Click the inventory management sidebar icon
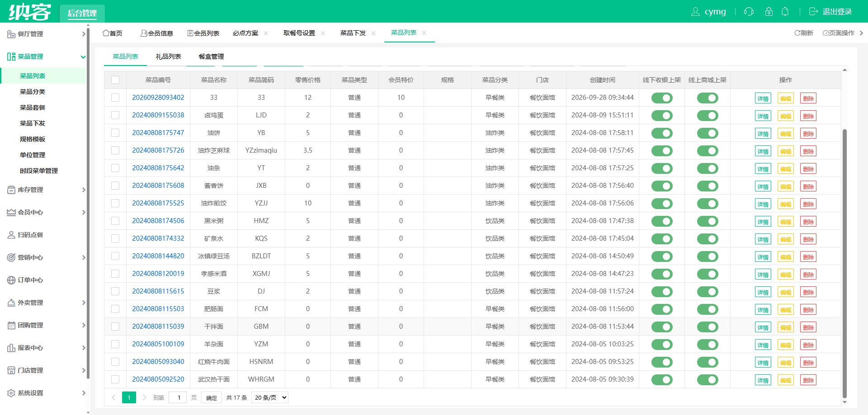868x415 pixels. click(x=11, y=190)
